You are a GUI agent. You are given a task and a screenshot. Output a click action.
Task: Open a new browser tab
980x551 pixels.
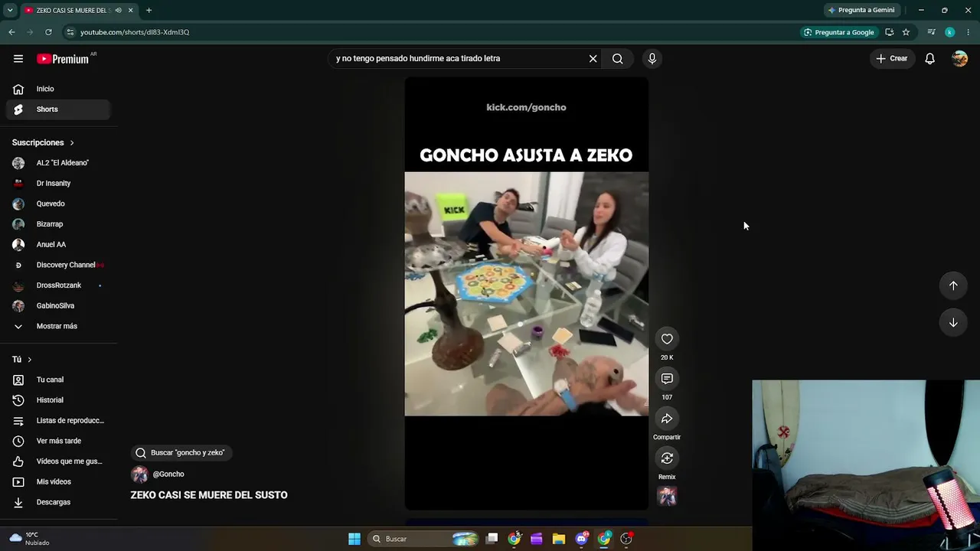[x=149, y=10]
